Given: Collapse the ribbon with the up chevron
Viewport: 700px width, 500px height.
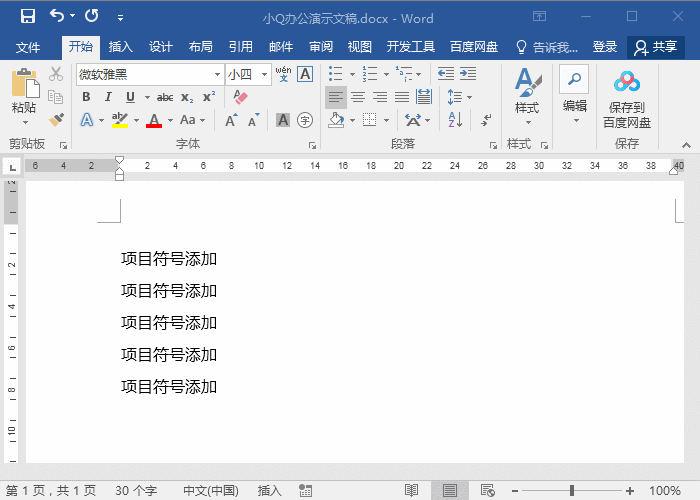Looking at the screenshot, I should pos(687,145).
